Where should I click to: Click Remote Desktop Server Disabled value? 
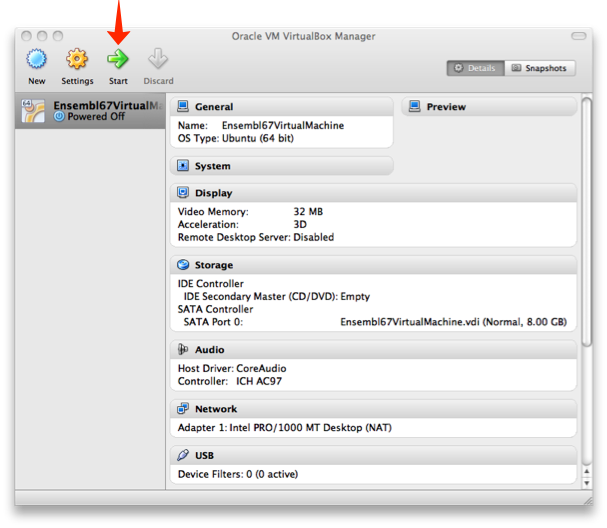click(x=314, y=237)
